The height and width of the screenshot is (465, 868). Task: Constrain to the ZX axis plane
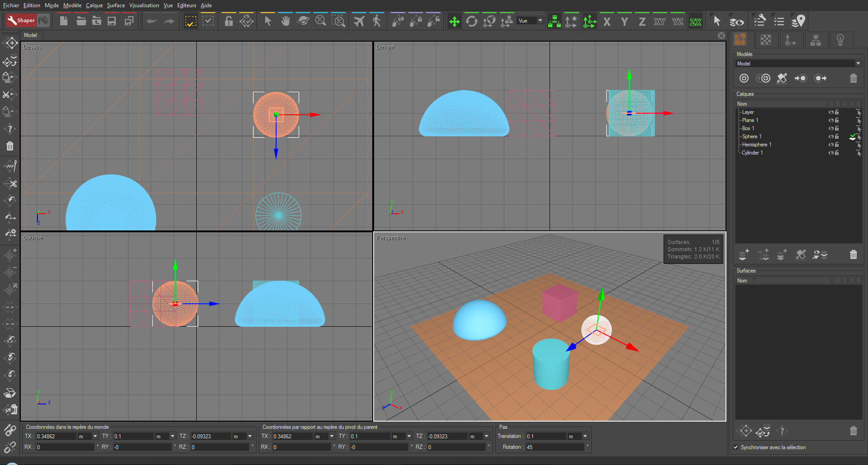(695, 22)
